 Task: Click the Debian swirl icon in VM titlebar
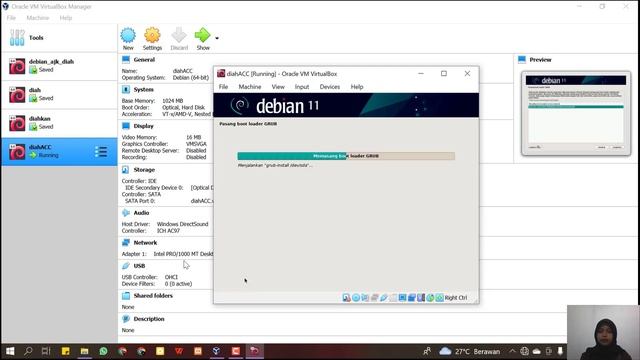(x=221, y=73)
